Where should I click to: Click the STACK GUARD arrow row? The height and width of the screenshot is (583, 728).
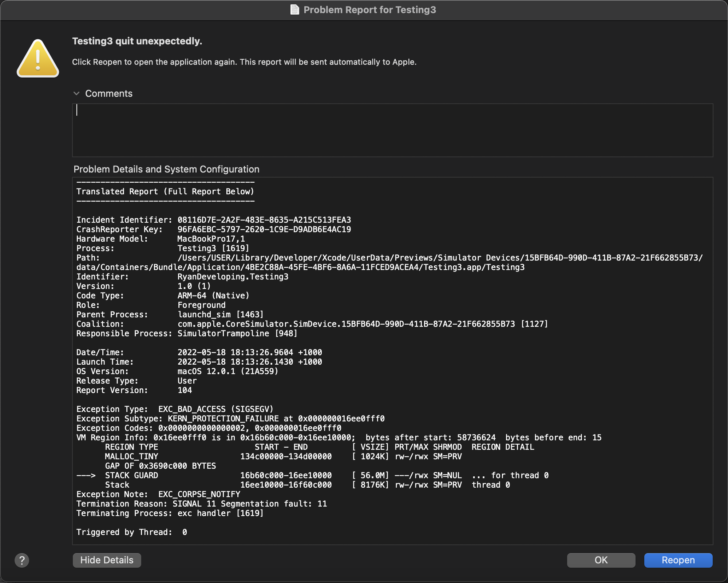pos(312,475)
